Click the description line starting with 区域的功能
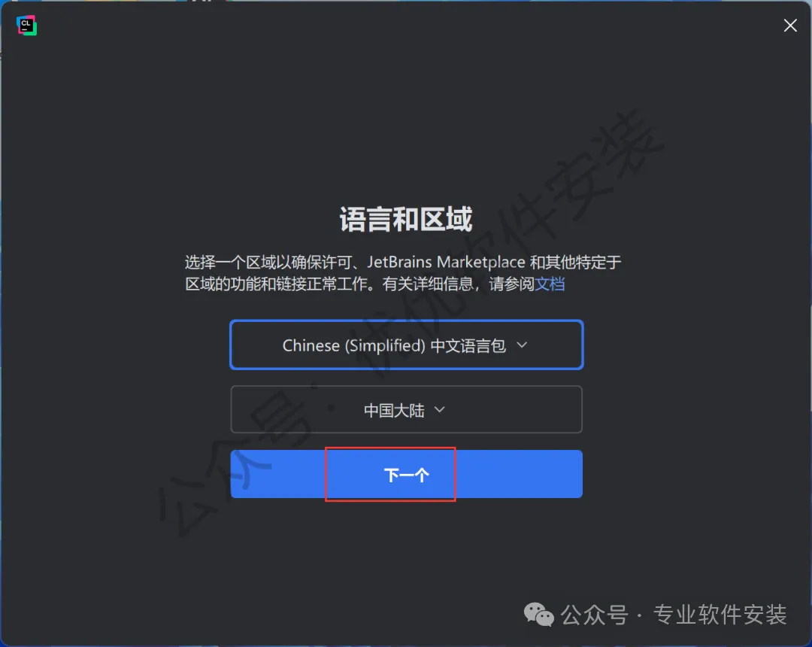 pos(375,284)
